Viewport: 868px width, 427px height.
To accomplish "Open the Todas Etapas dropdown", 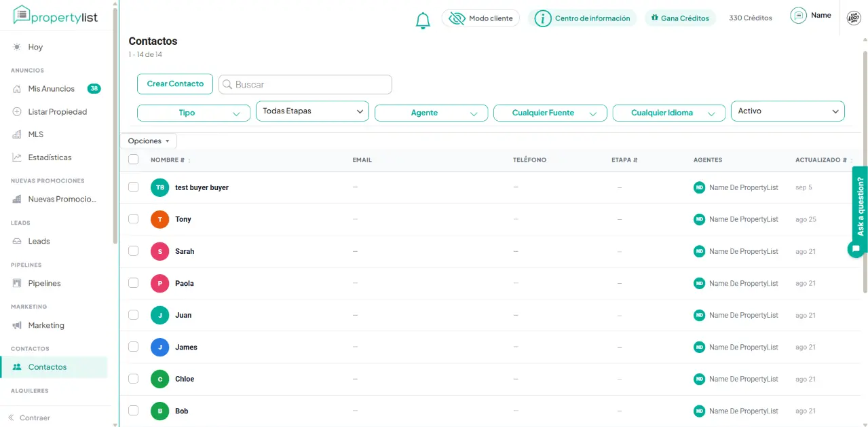I will tap(312, 111).
